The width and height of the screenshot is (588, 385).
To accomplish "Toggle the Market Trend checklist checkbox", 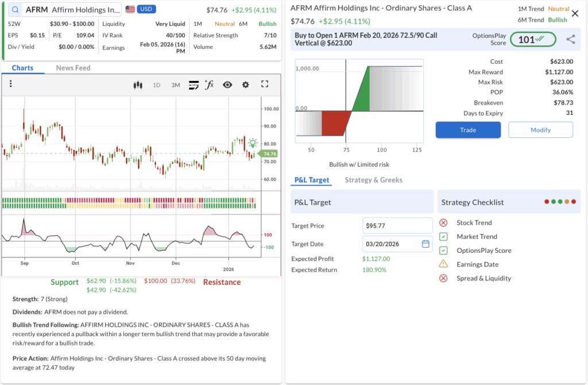I will (443, 237).
